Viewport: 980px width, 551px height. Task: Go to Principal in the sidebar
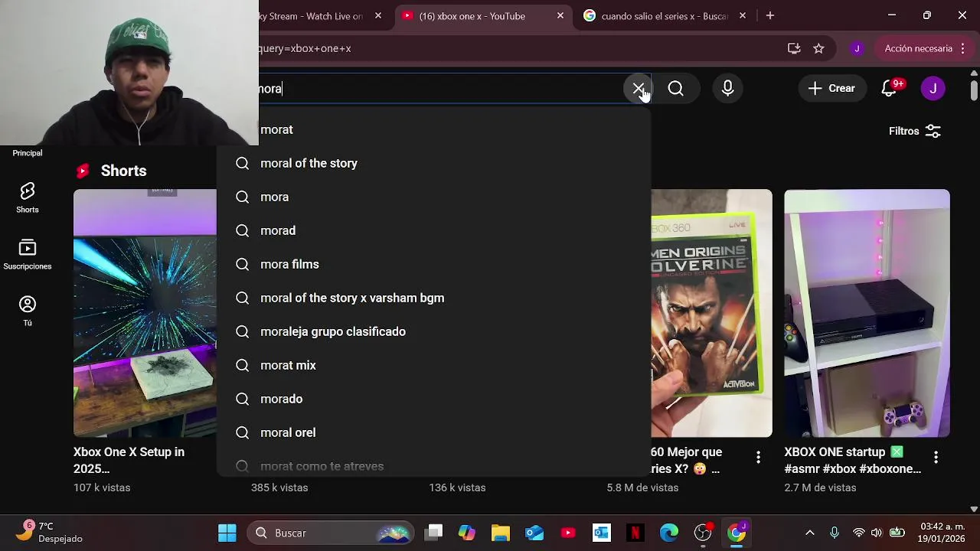[28, 153]
